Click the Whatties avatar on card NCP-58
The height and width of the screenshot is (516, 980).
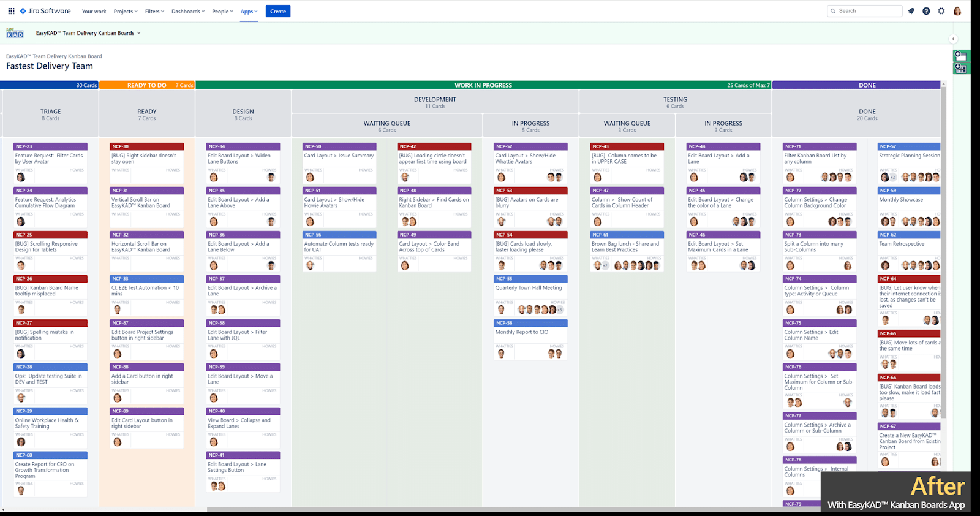tap(502, 354)
